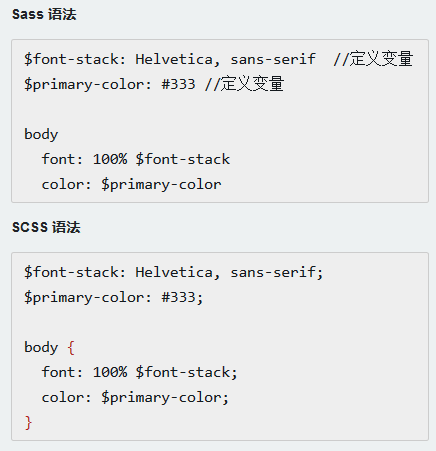Click the //定义变量 comment on first line
This screenshot has width=436, height=451.
373,59
